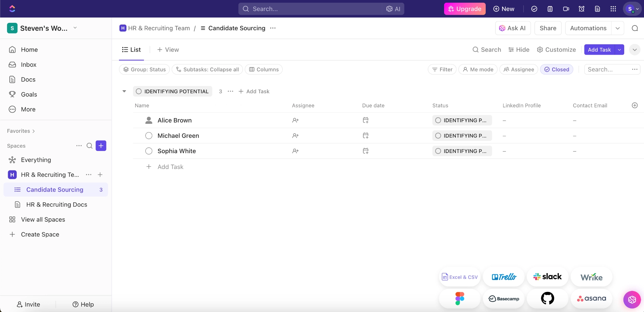Click the record clip camera icon
The width and height of the screenshot is (644, 312).
(566, 9)
